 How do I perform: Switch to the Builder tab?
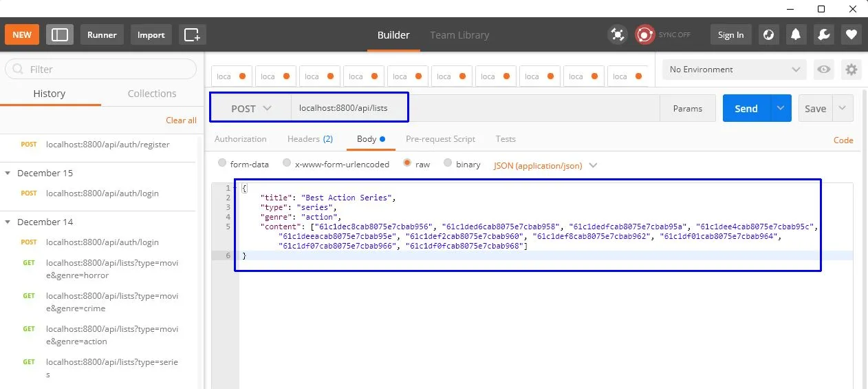click(393, 35)
